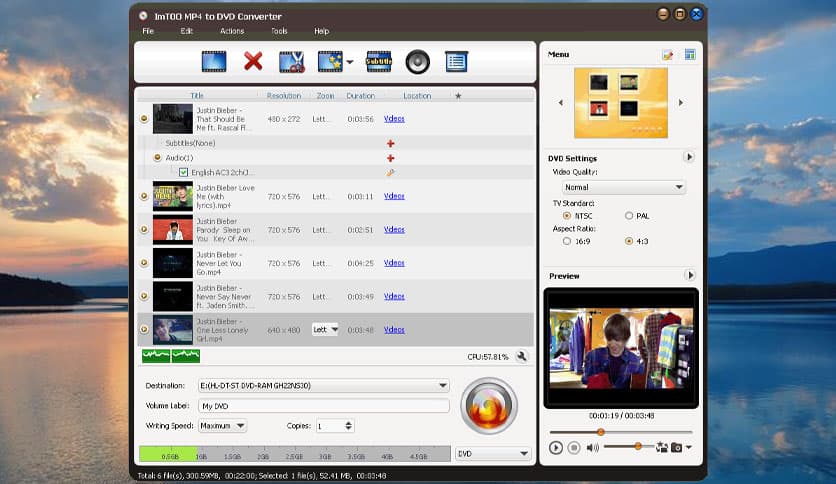The width and height of the screenshot is (836, 484).
Task: Open the Destination drive dropdown
Action: pos(324,385)
